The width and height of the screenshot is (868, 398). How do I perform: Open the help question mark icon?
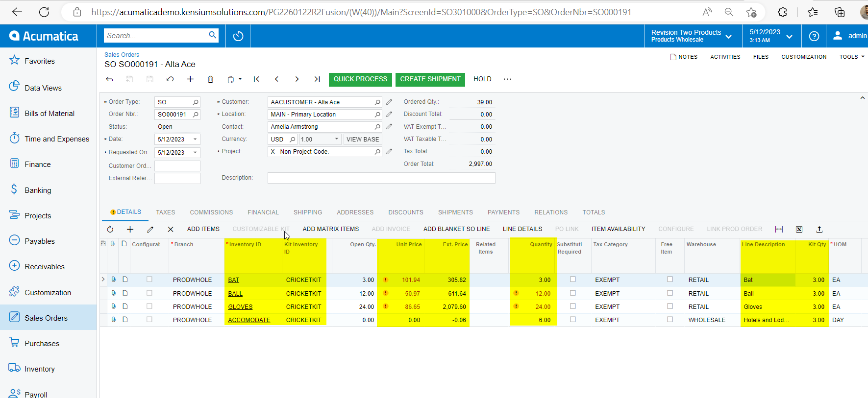coord(814,36)
